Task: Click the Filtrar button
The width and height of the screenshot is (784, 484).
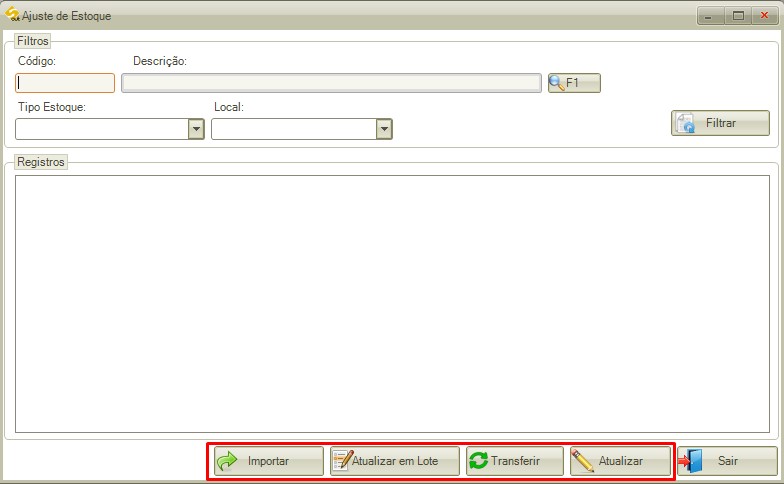Action: (x=720, y=123)
